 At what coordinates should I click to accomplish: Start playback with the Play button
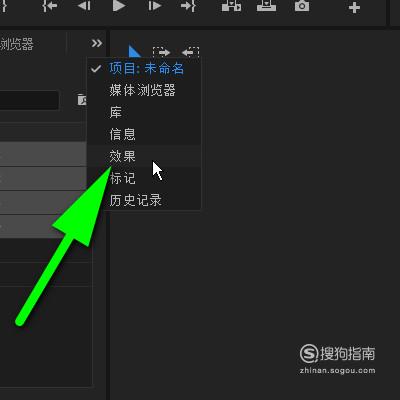tap(119, 6)
